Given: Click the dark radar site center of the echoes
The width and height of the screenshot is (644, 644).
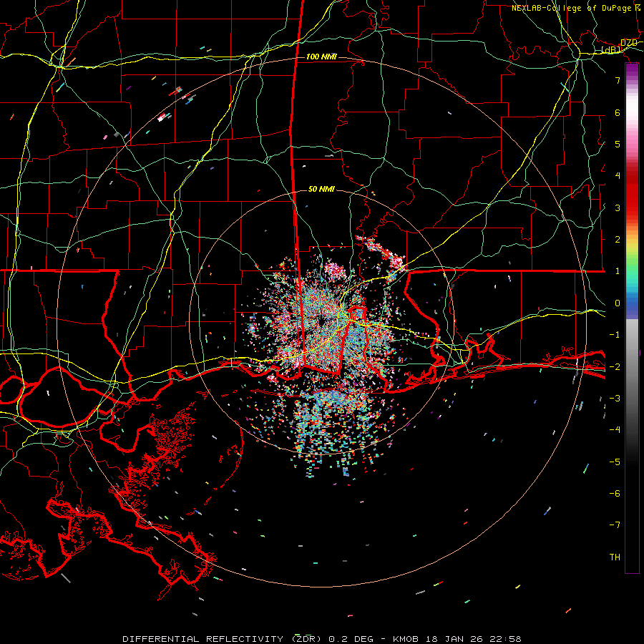Looking at the screenshot, I should coord(321,320).
